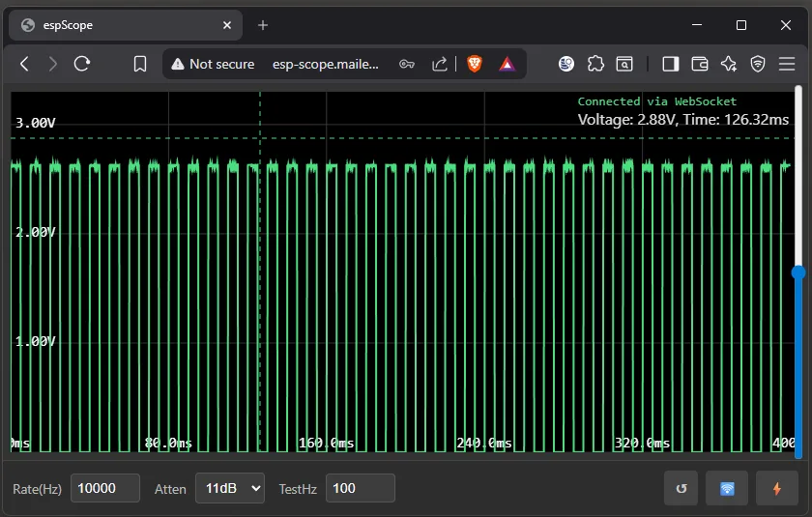Open the Brave hamburger main menu
Viewport: 812px width, 517px height.
pyautogui.click(x=787, y=64)
